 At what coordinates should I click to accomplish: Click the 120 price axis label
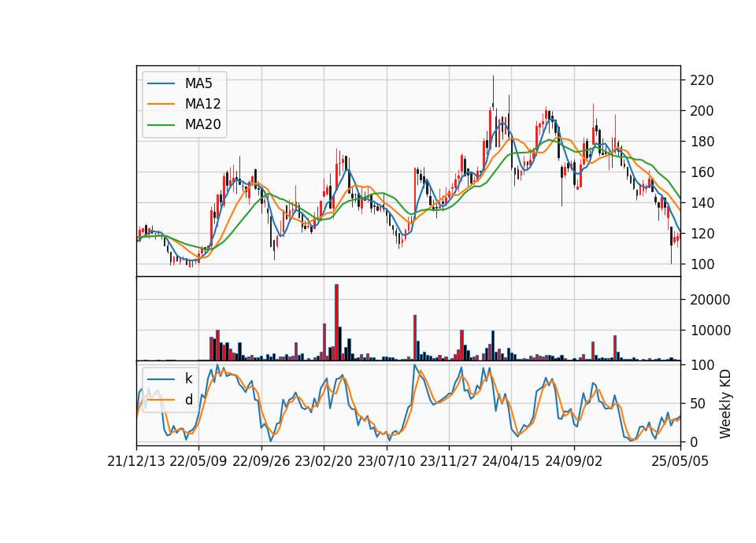702,234
